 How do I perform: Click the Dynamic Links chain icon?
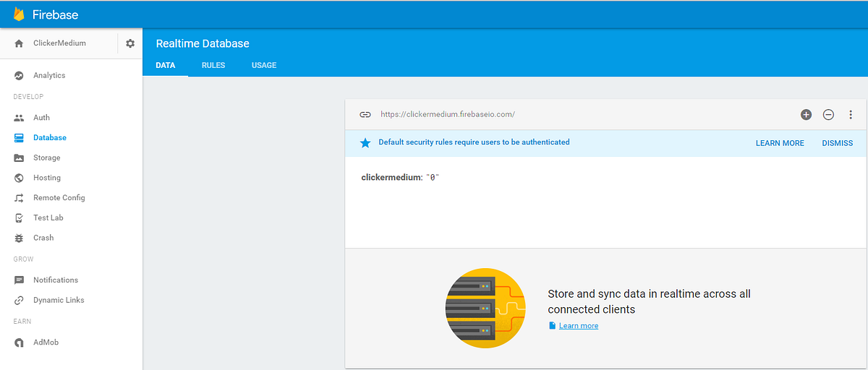click(x=20, y=300)
